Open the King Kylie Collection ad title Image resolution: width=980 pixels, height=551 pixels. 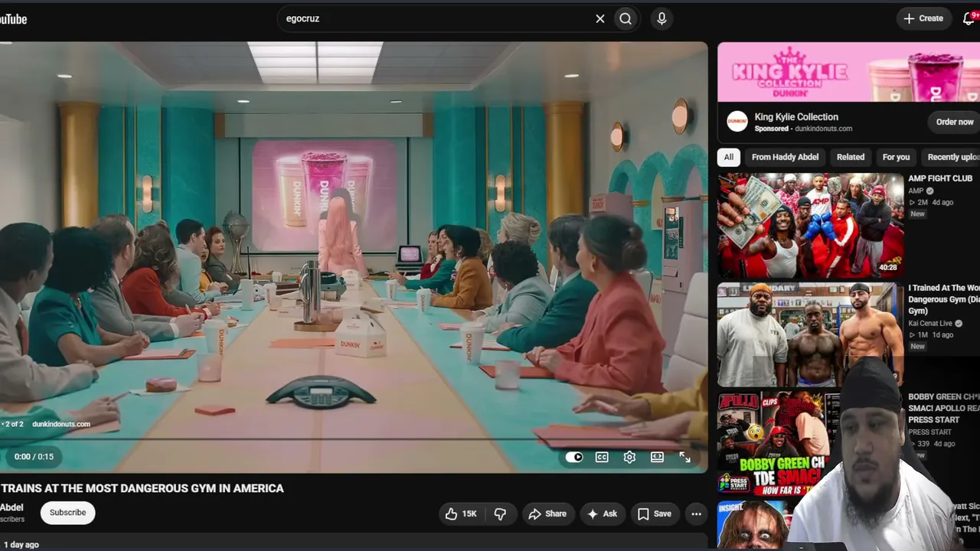tap(796, 117)
